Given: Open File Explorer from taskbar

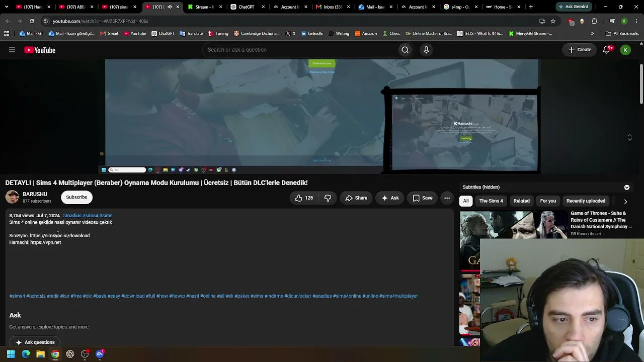Looking at the screenshot, I should [40, 354].
